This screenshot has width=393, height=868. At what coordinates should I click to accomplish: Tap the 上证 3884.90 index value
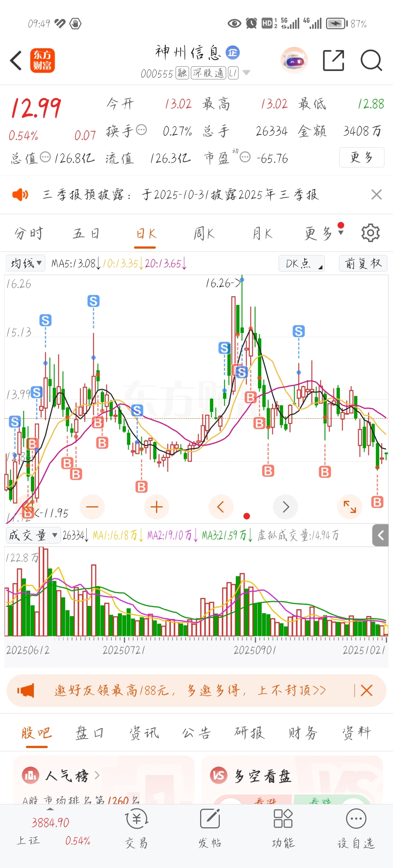[x=50, y=822]
